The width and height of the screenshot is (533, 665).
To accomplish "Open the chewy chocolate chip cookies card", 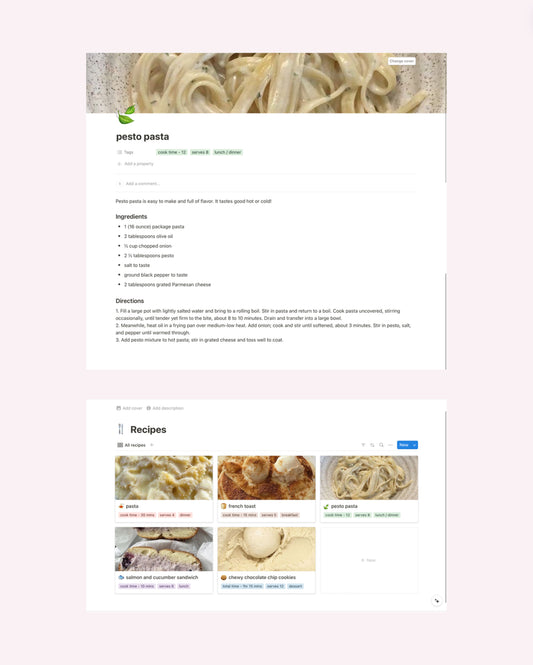I will click(x=266, y=560).
